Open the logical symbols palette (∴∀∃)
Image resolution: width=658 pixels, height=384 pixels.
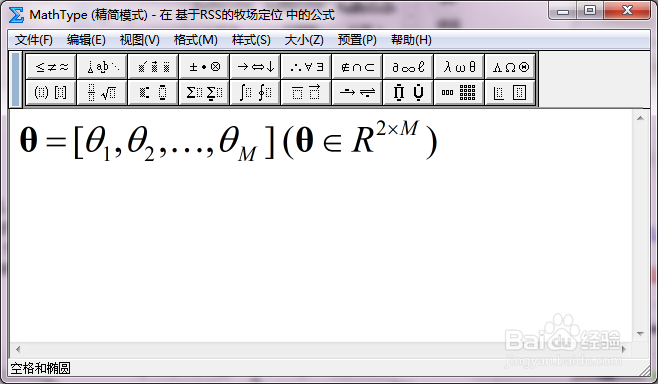(x=306, y=66)
